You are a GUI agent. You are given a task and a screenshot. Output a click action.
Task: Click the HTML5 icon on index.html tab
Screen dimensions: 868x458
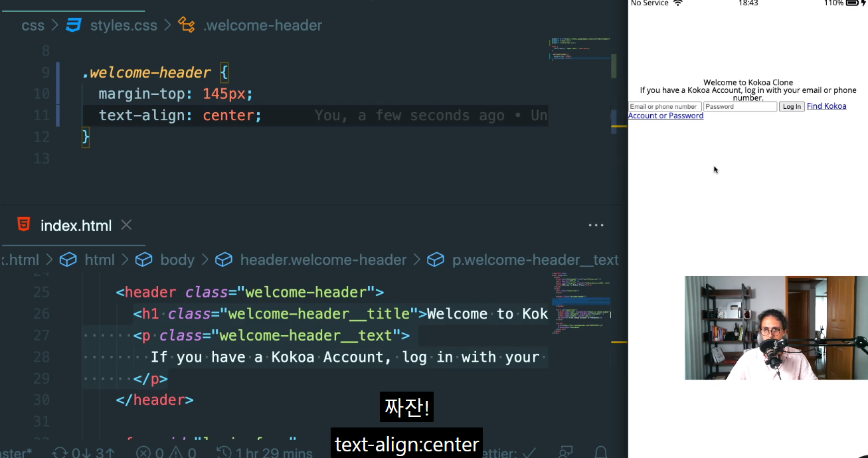[x=24, y=224]
